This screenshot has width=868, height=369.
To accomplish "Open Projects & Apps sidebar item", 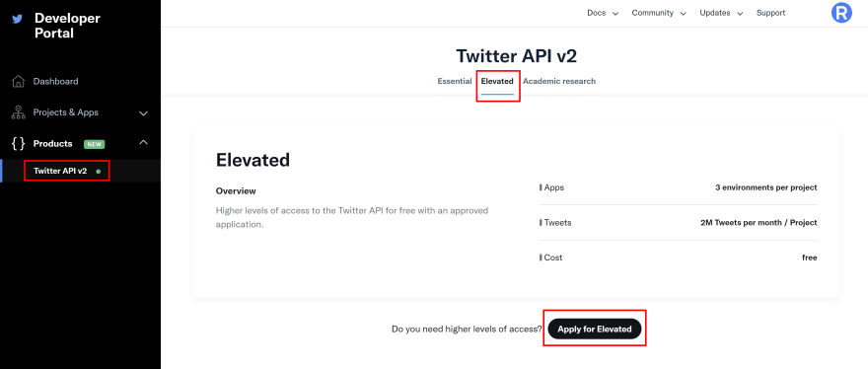I will click(66, 112).
